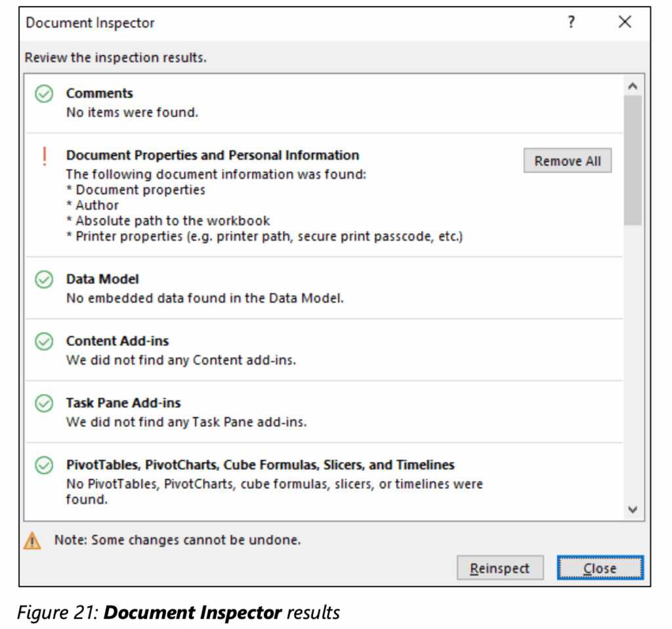Screen dimensions: 672x629
Task: Click the red exclamation mark icon
Action: coord(45,156)
